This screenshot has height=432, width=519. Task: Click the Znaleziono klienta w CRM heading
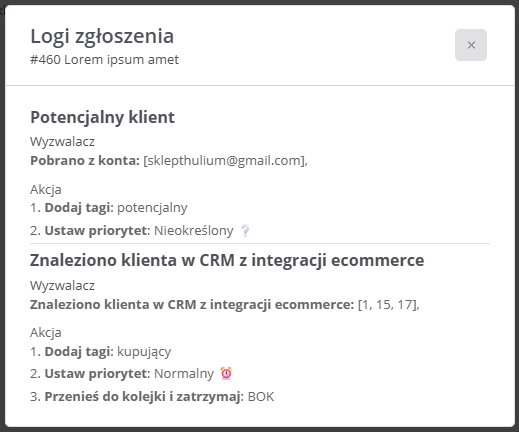pos(227,260)
